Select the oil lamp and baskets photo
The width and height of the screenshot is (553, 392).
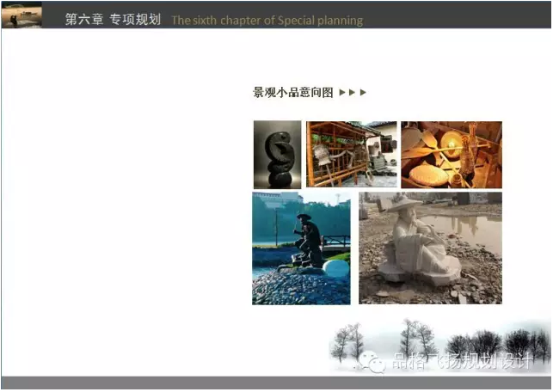452,155
